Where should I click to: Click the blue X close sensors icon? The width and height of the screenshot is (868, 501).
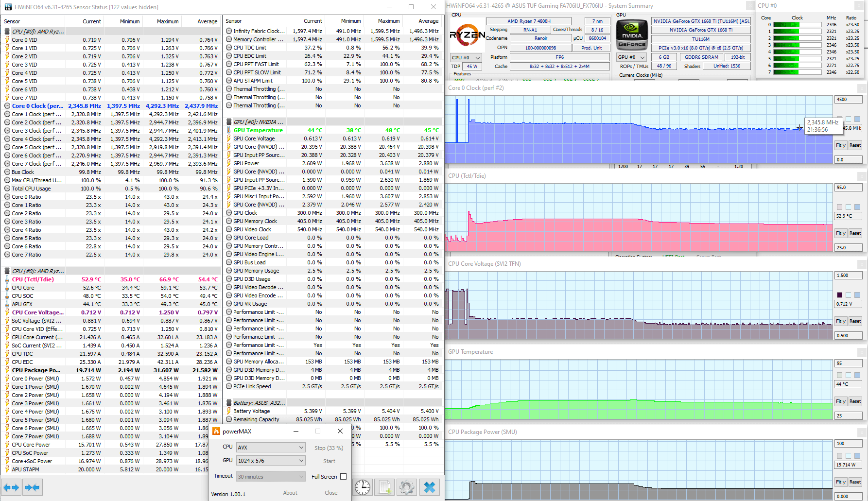tap(430, 487)
